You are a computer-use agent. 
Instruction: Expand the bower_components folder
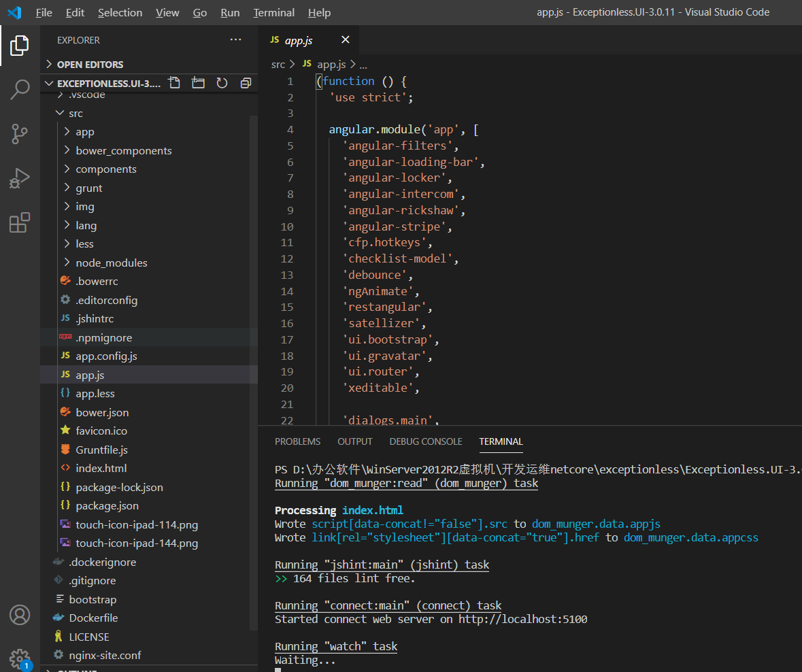tap(123, 151)
